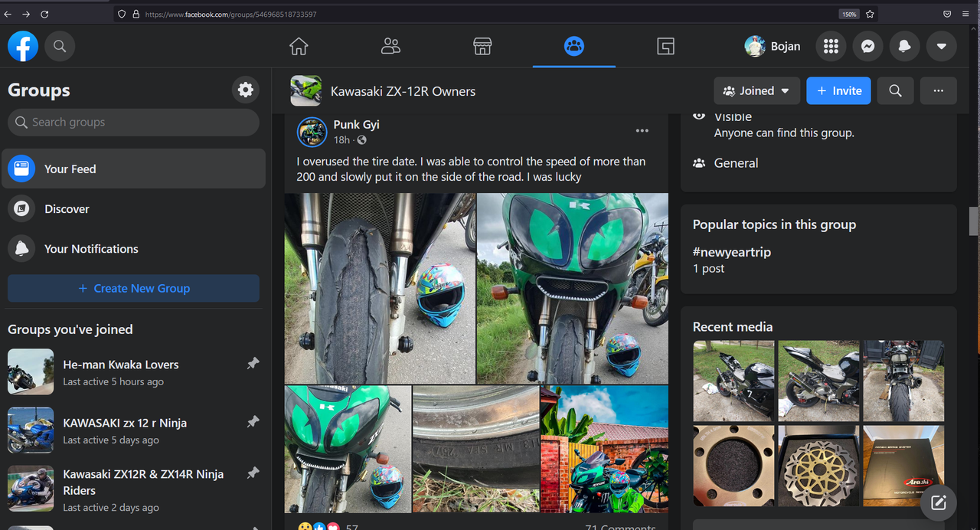Open the damaged tire photo
Screen dimensions: 980x530
[x=380, y=288]
